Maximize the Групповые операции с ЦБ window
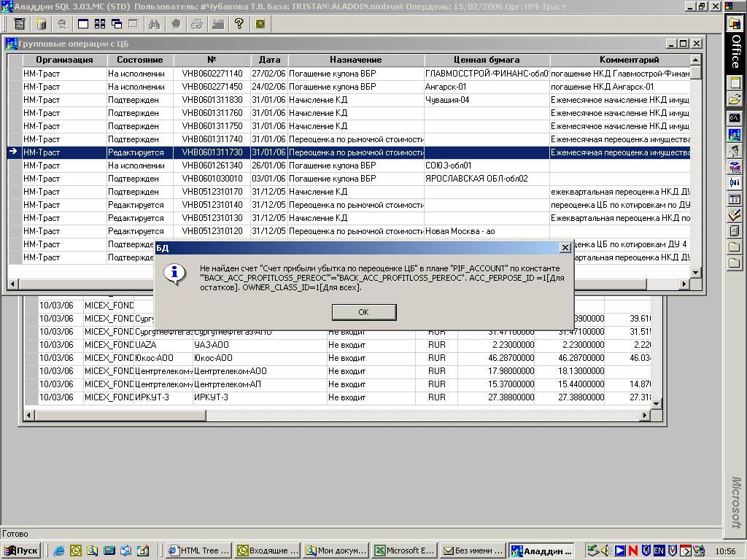The image size is (747, 560). point(683,44)
